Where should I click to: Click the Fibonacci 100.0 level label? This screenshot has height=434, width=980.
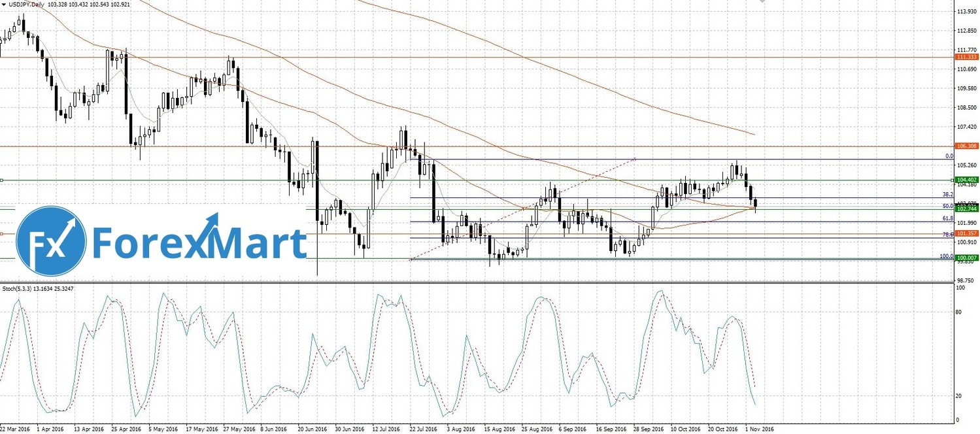[x=946, y=256]
